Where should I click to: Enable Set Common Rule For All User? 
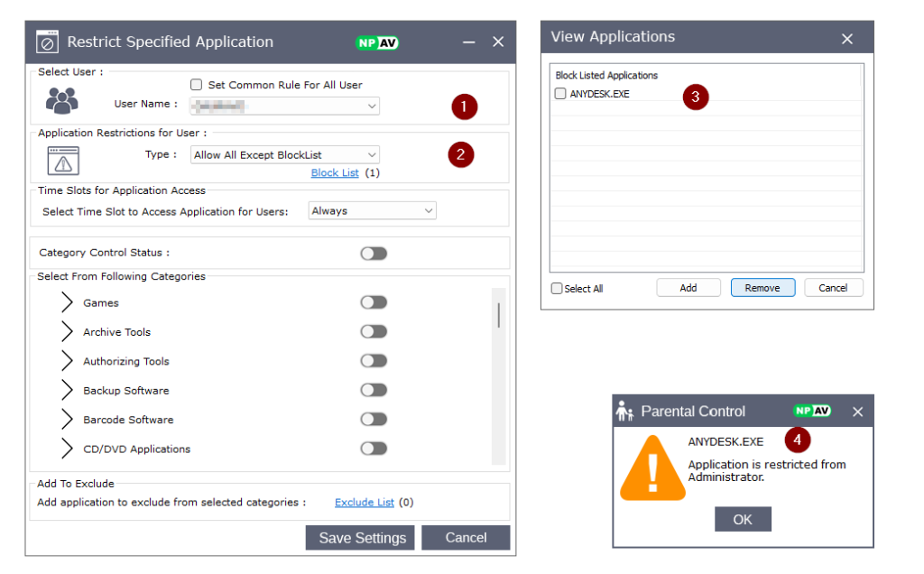click(197, 85)
